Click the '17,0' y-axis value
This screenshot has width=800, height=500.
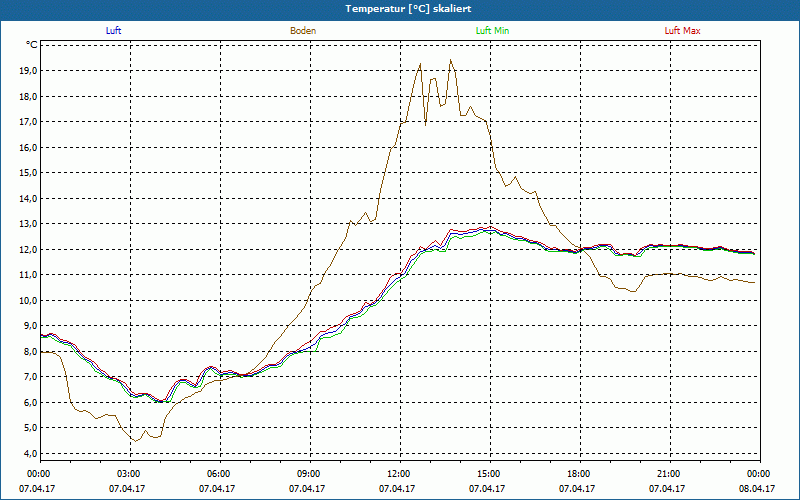(28, 121)
